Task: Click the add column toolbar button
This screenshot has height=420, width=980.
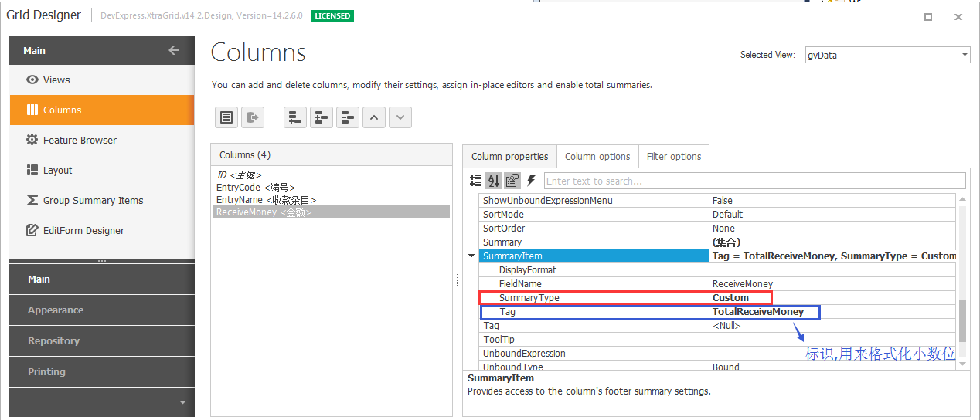Action: [295, 117]
